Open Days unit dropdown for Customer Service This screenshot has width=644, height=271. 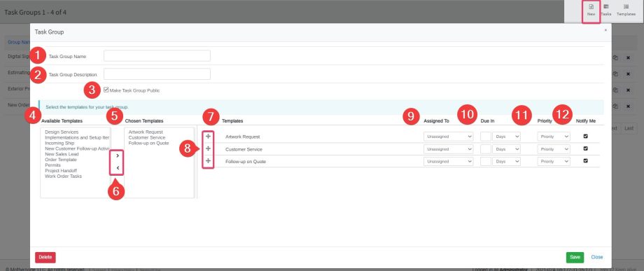[506, 149]
